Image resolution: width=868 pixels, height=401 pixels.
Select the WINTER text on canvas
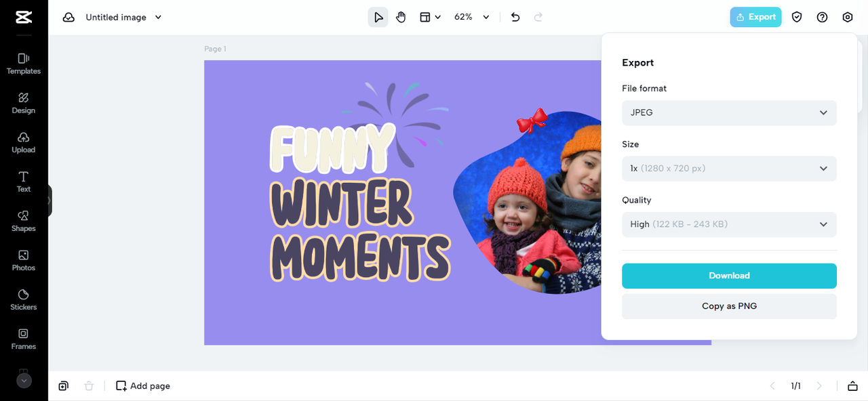coord(341,203)
